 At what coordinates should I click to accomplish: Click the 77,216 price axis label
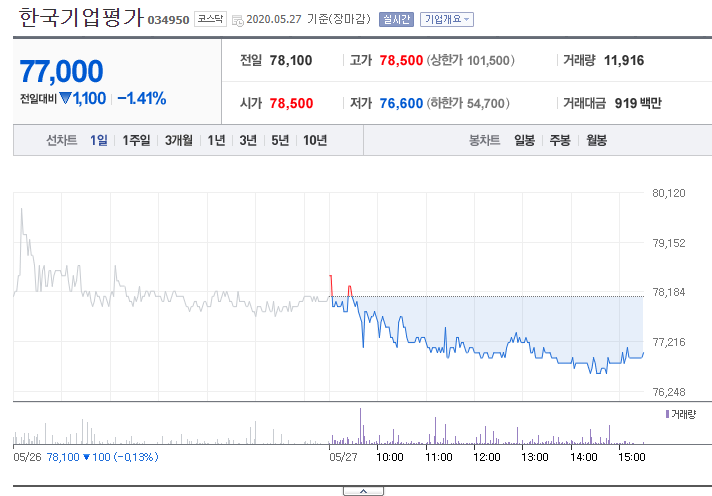click(669, 342)
